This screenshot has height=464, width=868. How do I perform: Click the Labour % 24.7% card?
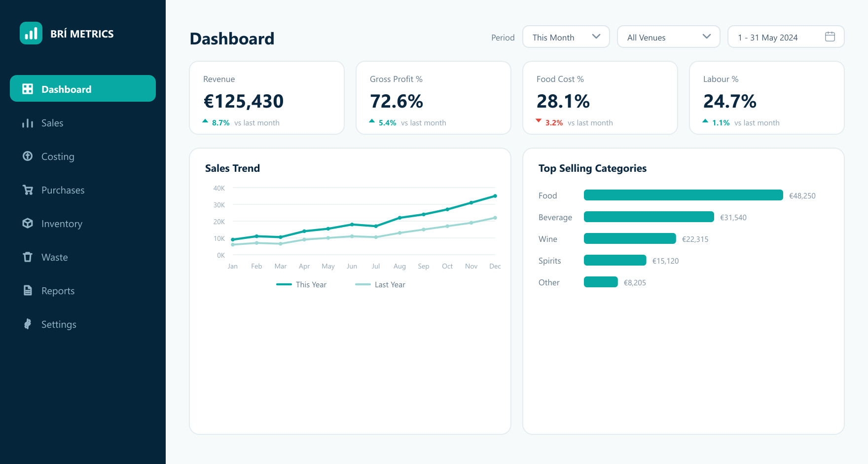click(767, 98)
